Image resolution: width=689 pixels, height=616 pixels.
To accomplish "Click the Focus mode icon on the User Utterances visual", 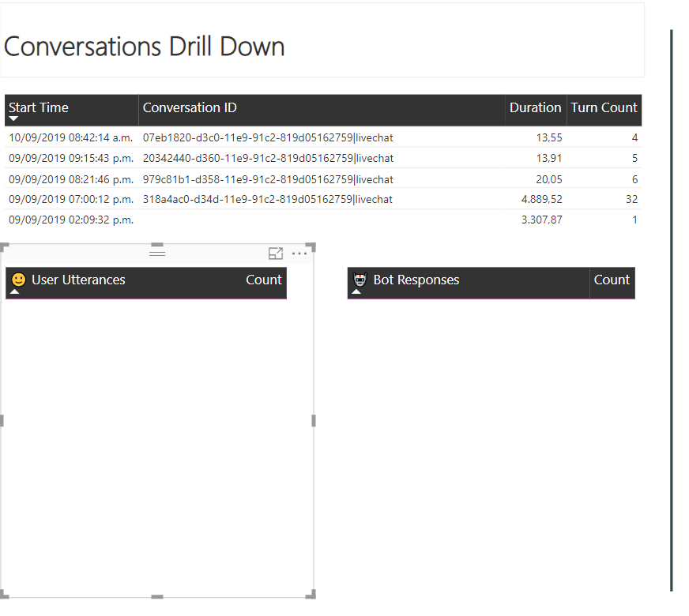I will 276,254.
